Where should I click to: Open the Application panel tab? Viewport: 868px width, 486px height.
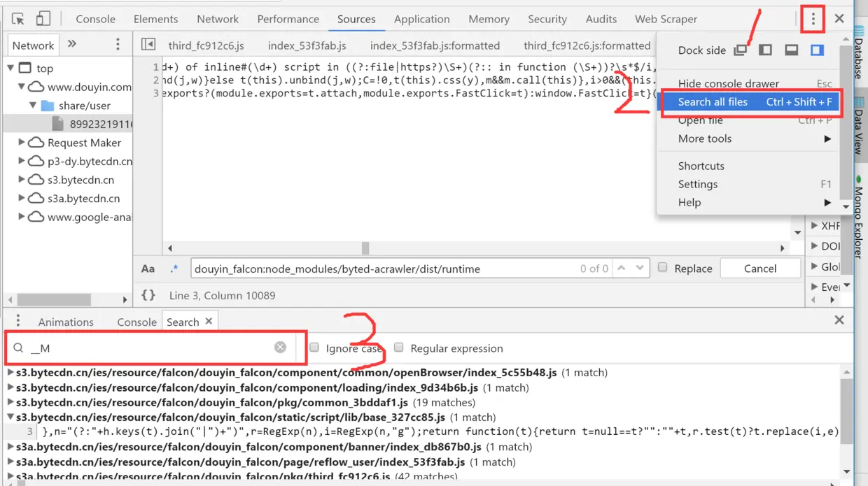[x=421, y=19]
